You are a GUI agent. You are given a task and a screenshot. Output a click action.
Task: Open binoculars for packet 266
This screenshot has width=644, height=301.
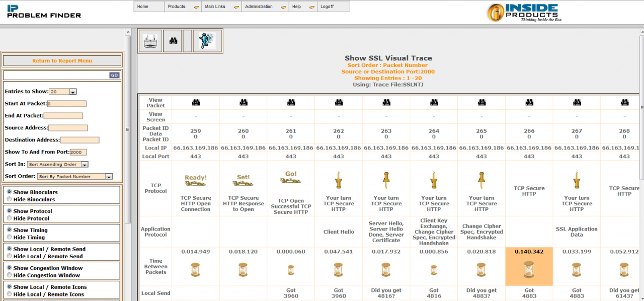click(x=529, y=103)
